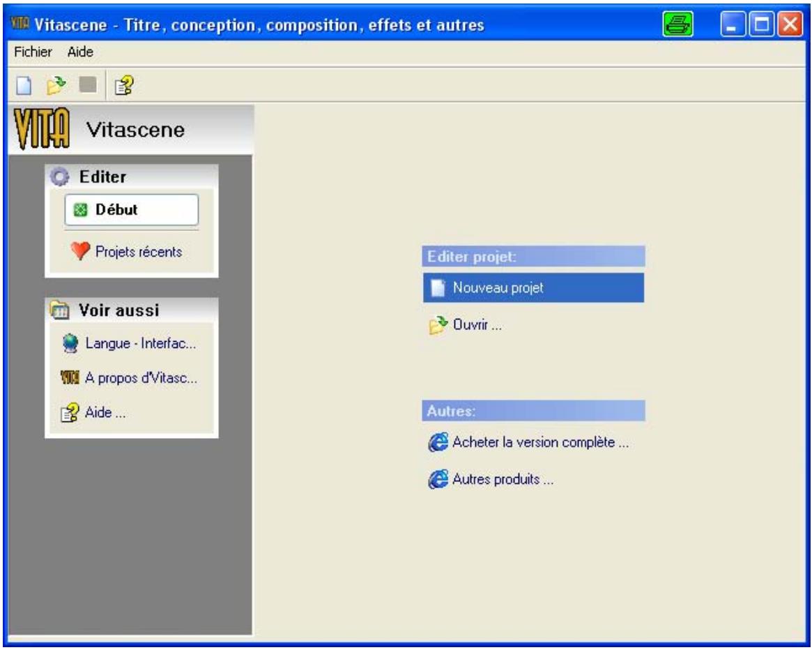Click Acheter la version complète ... link
812x650 pixels.
(541, 443)
